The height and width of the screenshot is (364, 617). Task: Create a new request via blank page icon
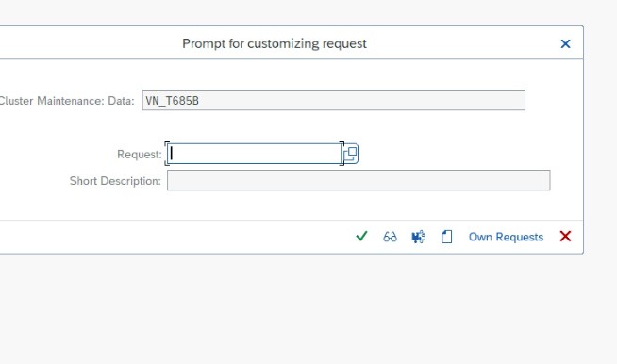pyautogui.click(x=446, y=237)
